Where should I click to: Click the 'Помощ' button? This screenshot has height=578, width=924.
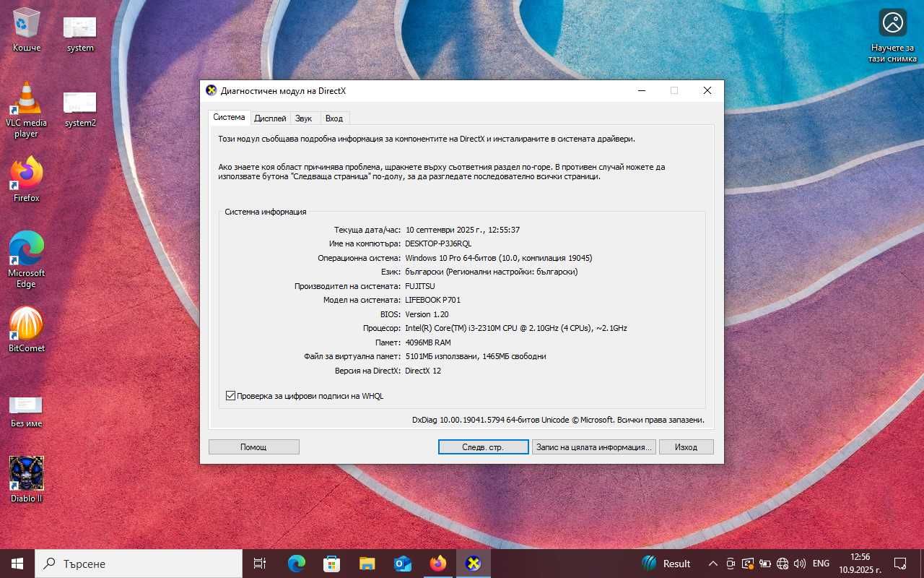coord(253,447)
